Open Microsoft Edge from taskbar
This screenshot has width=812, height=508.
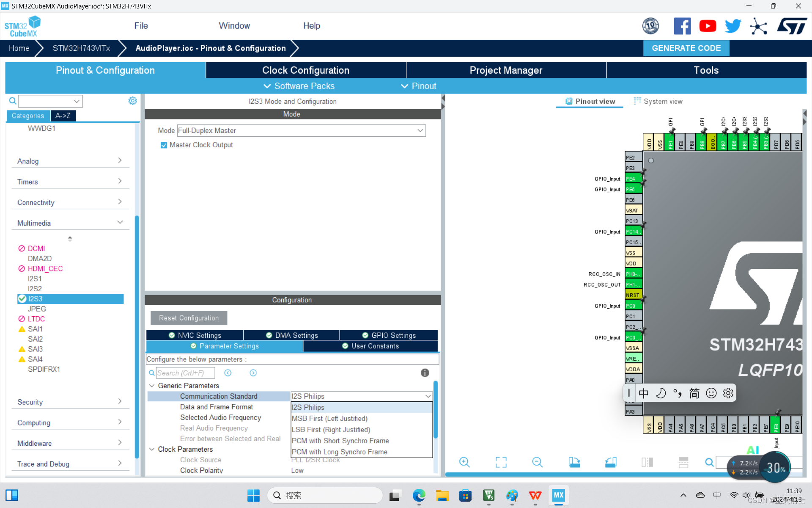(419, 495)
